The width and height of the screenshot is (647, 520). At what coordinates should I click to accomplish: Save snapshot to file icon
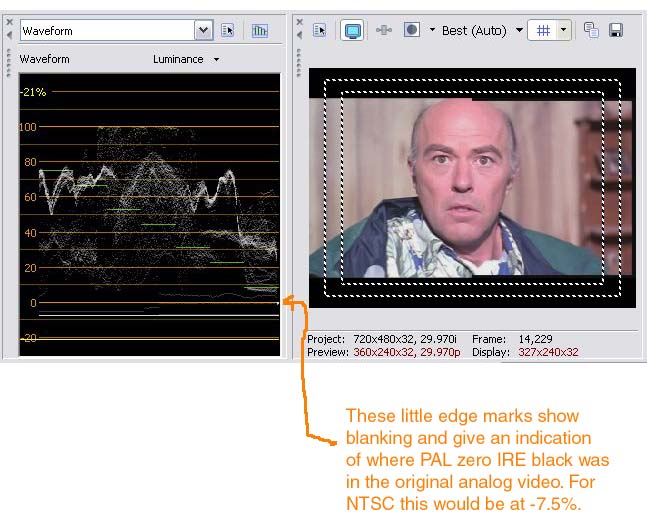(616, 30)
